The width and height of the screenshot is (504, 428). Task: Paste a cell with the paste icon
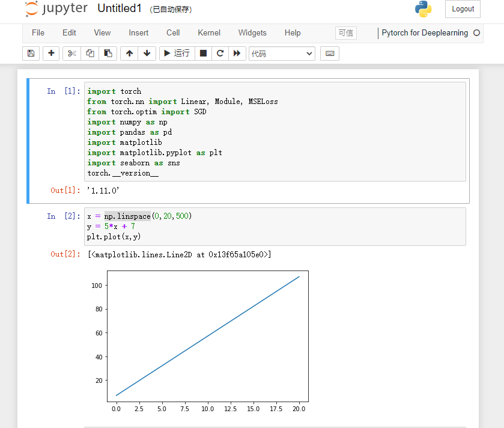(108, 53)
